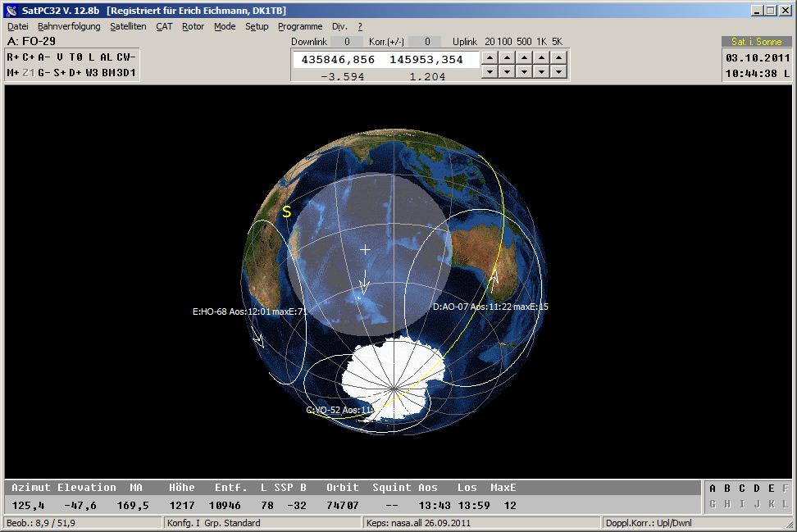Select satellite C in the letter selector
Viewport: 797px width, 532px height.
coord(742,489)
